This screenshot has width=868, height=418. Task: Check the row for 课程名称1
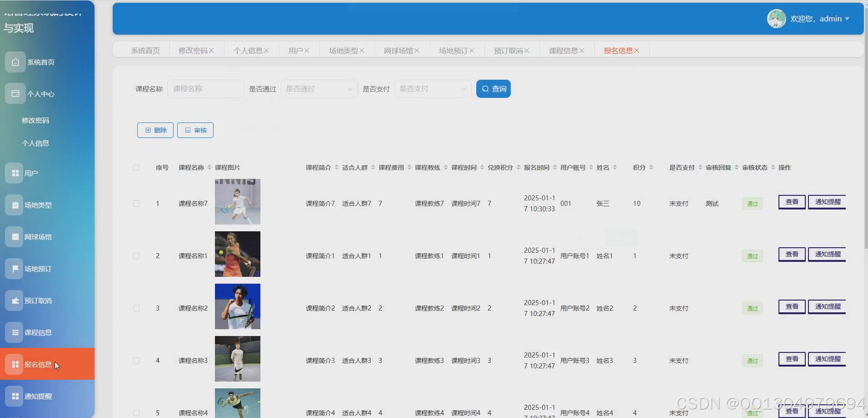136,256
